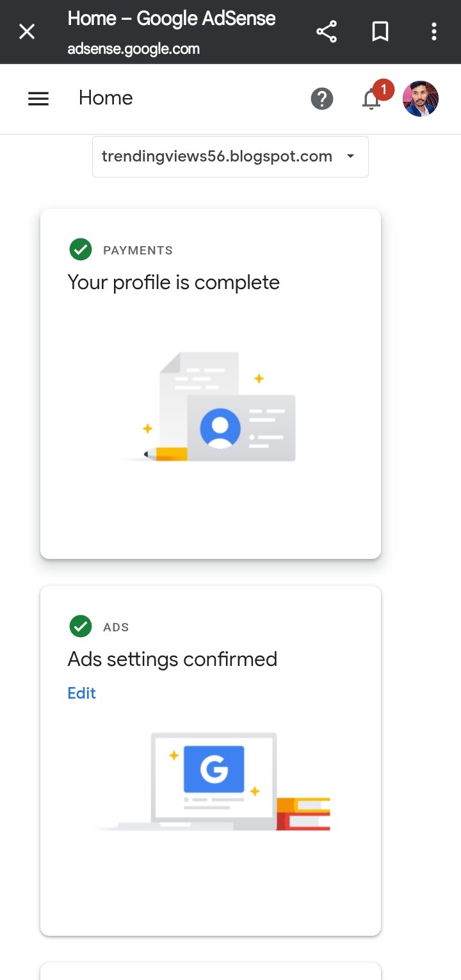
Task: Edit the confirmed Ads settings
Action: tap(81, 693)
